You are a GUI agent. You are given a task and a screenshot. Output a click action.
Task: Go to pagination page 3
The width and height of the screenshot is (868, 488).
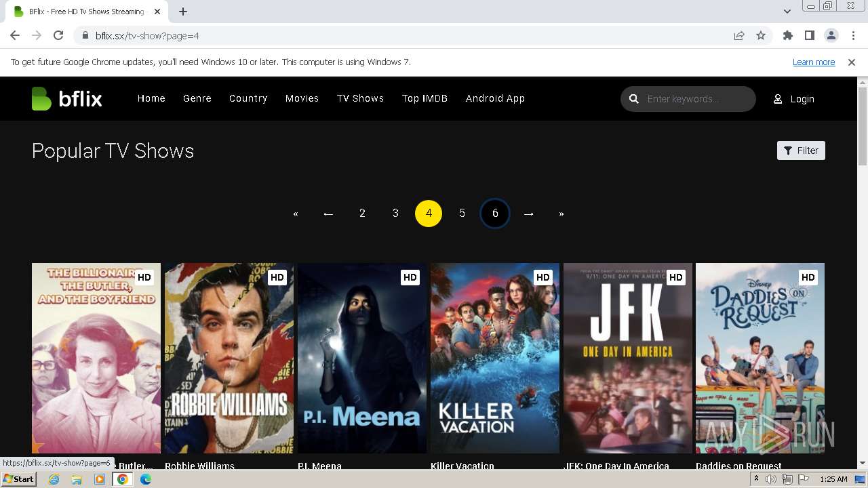(x=395, y=213)
